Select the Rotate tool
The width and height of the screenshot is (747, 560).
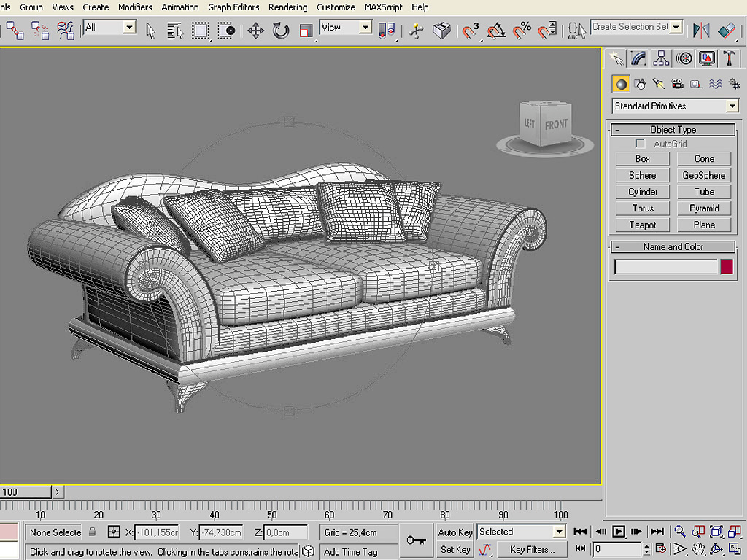pyautogui.click(x=281, y=31)
